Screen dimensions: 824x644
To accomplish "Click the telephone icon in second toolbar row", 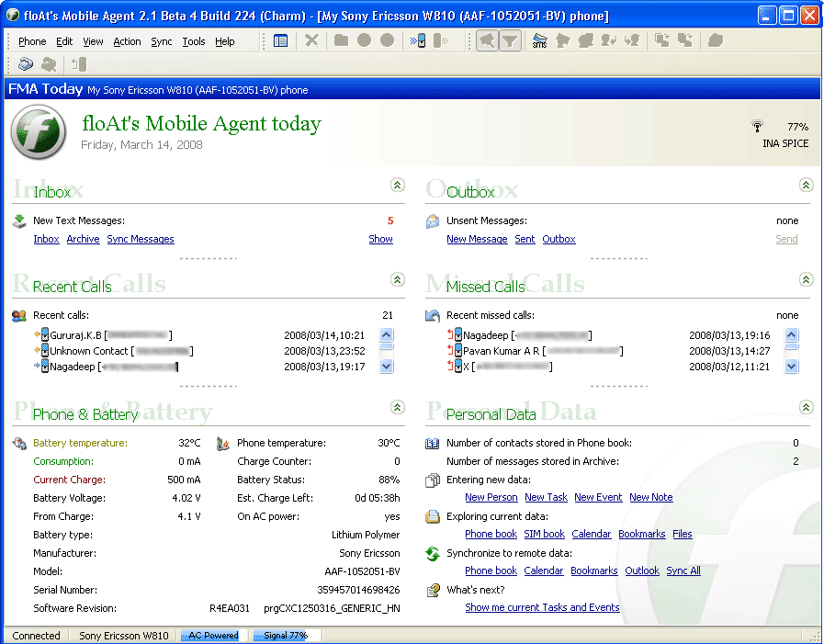I will pyautogui.click(x=25, y=64).
